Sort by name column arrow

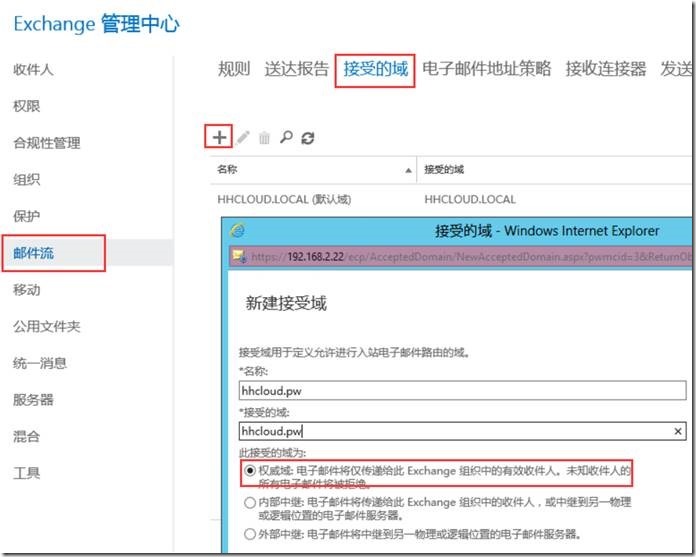(408, 170)
